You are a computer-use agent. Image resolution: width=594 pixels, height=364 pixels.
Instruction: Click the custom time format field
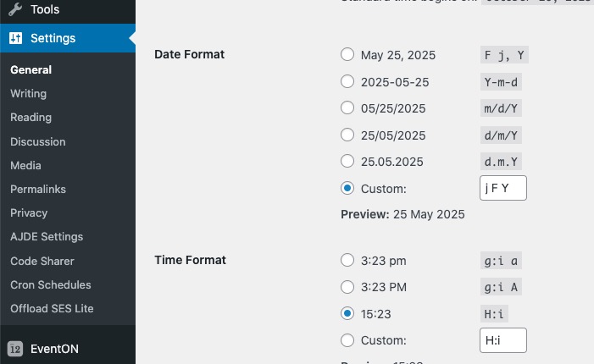(503, 340)
